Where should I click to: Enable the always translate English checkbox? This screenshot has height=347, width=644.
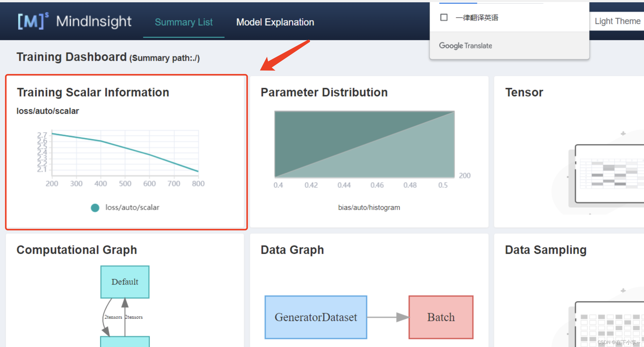point(444,17)
